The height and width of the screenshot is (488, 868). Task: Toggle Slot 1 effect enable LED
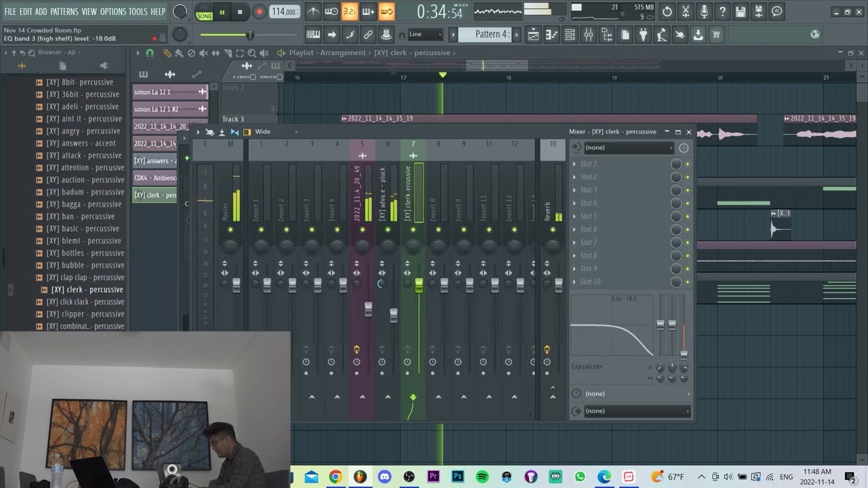point(687,164)
